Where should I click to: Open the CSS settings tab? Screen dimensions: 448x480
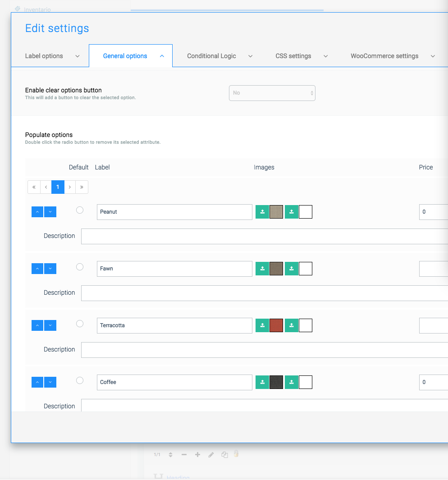coord(293,56)
